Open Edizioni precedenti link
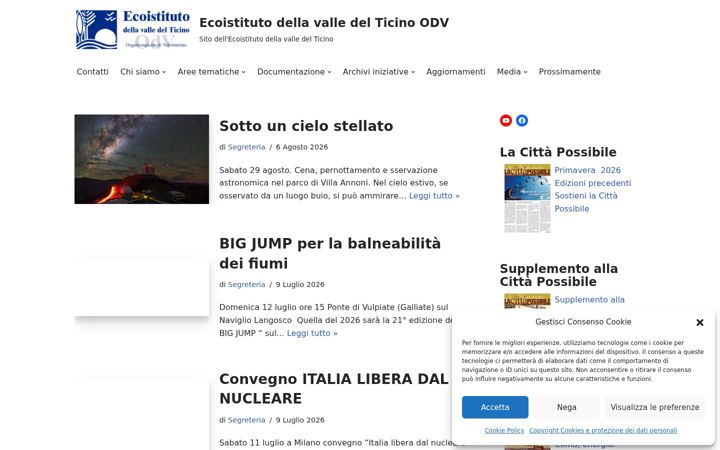Image resolution: width=720 pixels, height=450 pixels. pos(593,183)
